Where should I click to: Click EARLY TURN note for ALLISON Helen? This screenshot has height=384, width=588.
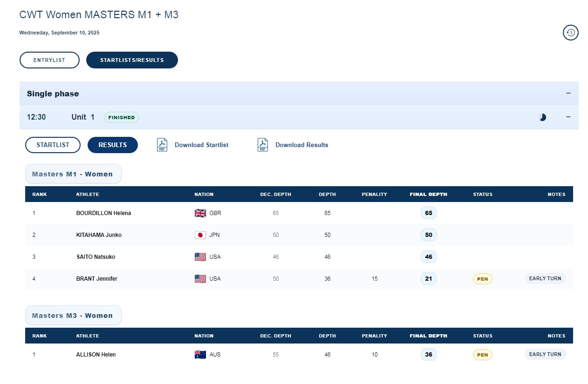(x=545, y=354)
